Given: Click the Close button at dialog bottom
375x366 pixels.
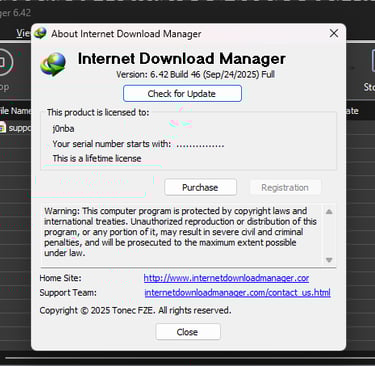Looking at the screenshot, I should point(188,332).
